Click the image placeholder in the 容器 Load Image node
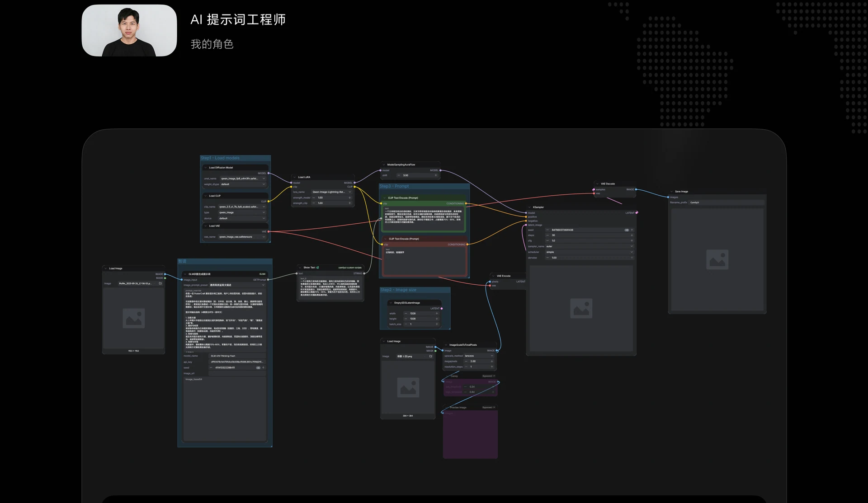868x503 pixels. [408, 387]
